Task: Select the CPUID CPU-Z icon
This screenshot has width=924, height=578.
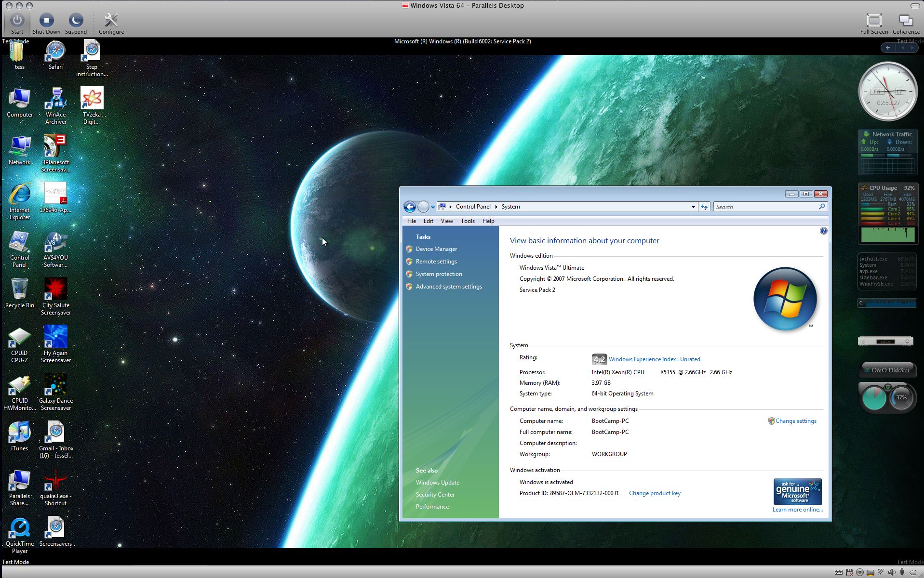Action: 20,344
